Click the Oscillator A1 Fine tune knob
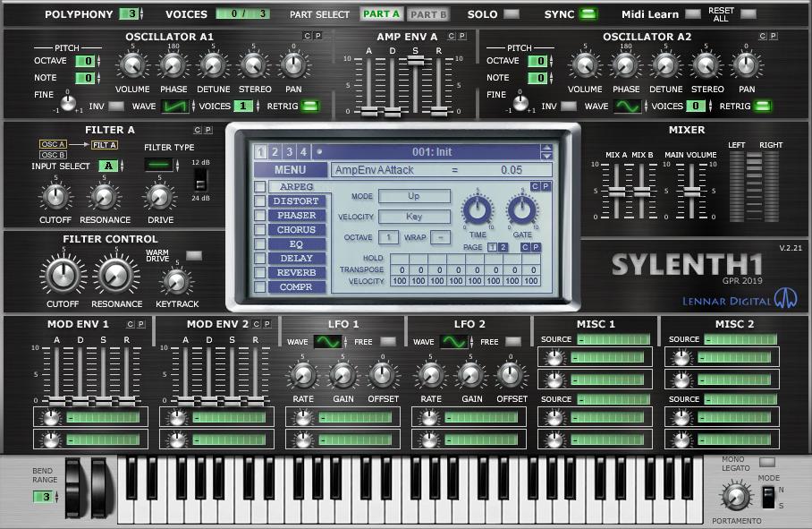Screen dimensions: 812x529 click(68, 103)
